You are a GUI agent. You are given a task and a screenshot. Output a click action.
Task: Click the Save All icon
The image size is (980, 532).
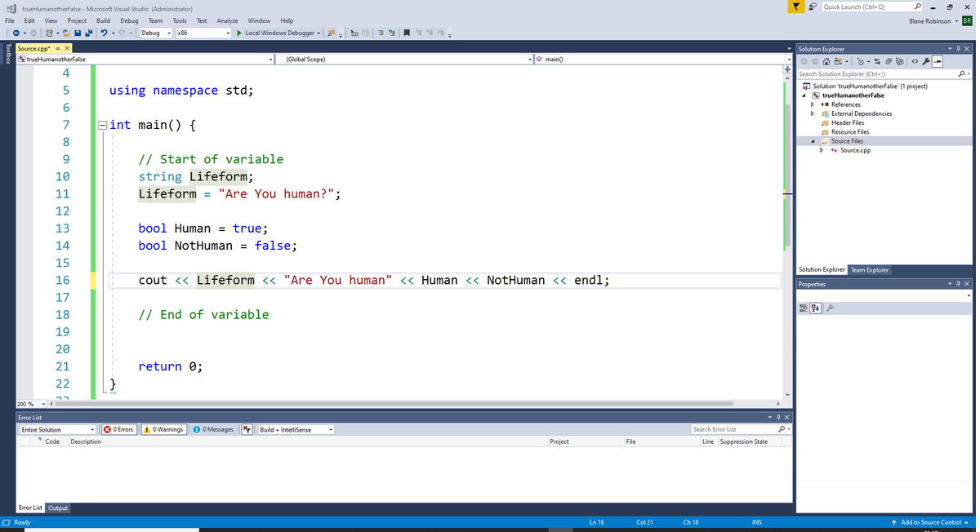pyautogui.click(x=88, y=33)
